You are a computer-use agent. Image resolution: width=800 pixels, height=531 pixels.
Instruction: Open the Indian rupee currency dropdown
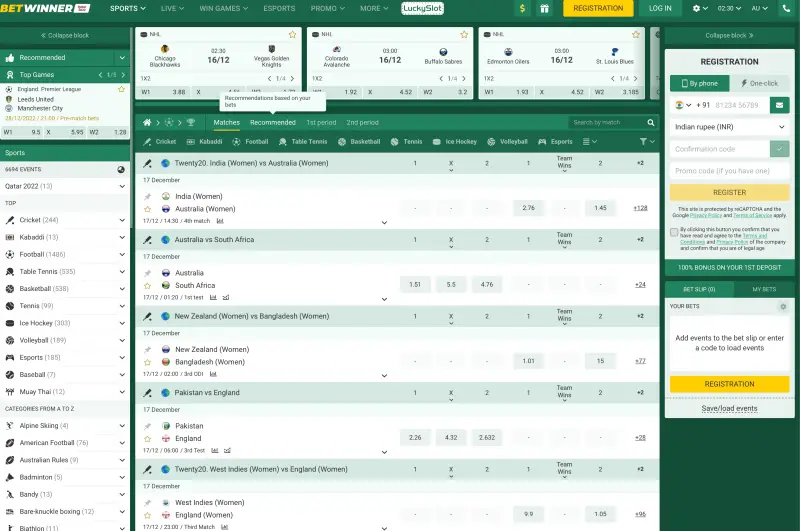[729, 127]
